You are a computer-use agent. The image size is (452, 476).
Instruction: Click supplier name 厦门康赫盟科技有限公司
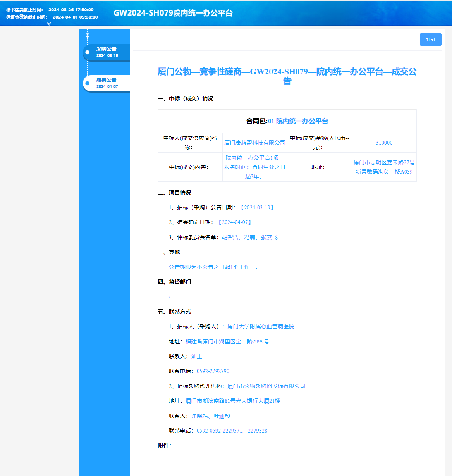point(254,143)
